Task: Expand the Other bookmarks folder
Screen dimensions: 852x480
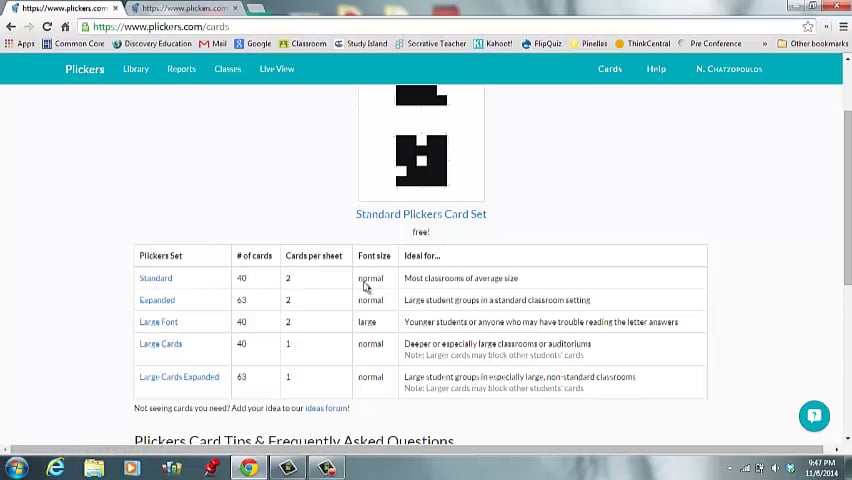Action: tap(812, 43)
